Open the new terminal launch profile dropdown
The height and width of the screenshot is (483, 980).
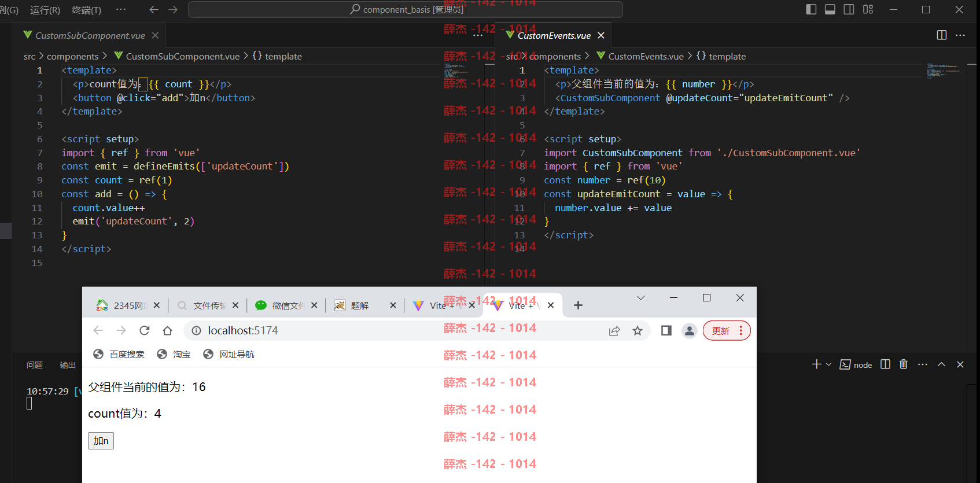pyautogui.click(x=828, y=364)
